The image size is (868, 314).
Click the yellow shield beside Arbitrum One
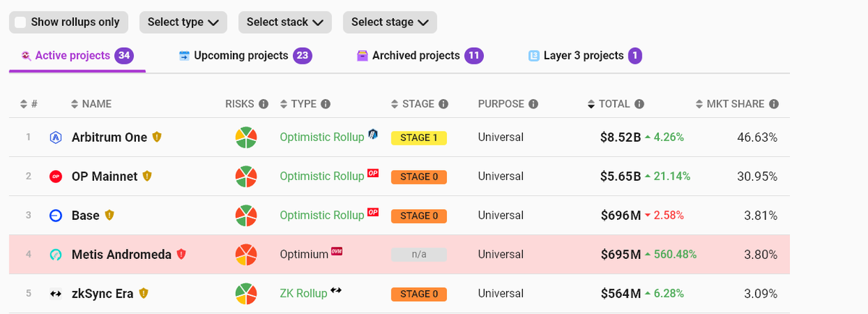(157, 137)
